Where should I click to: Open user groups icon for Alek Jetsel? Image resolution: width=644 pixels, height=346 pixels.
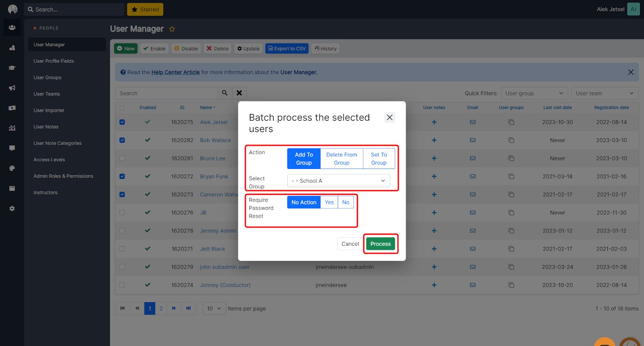click(511, 122)
